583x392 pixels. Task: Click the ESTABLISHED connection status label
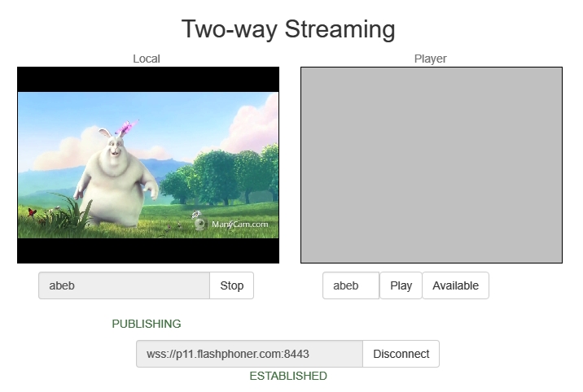point(288,376)
